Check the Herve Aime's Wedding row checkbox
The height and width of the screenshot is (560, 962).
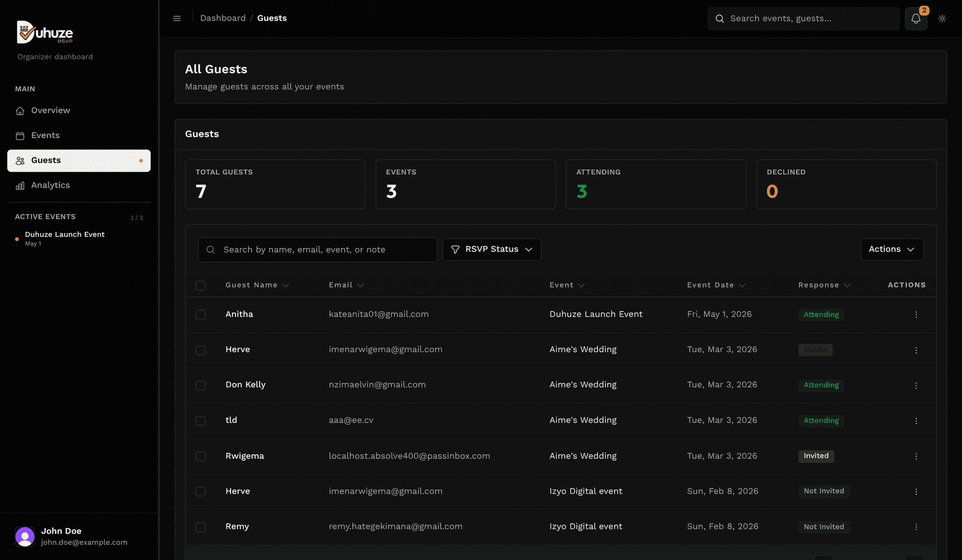point(200,350)
